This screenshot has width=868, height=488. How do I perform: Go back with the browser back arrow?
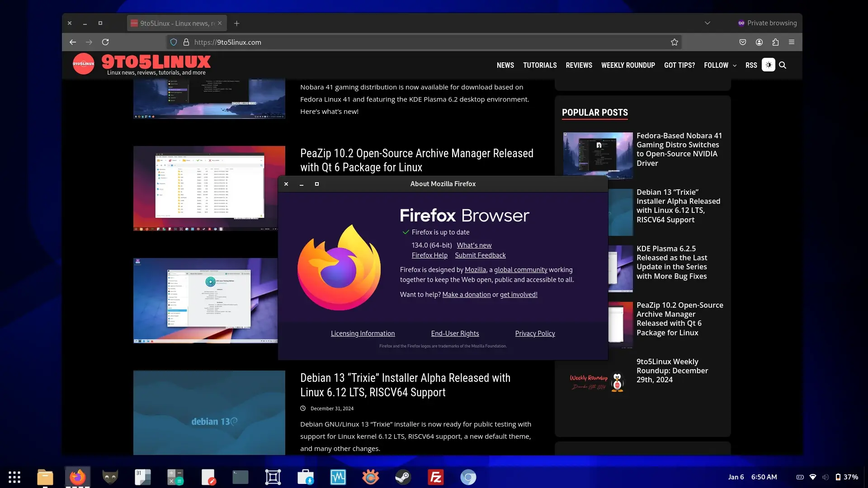coord(73,42)
